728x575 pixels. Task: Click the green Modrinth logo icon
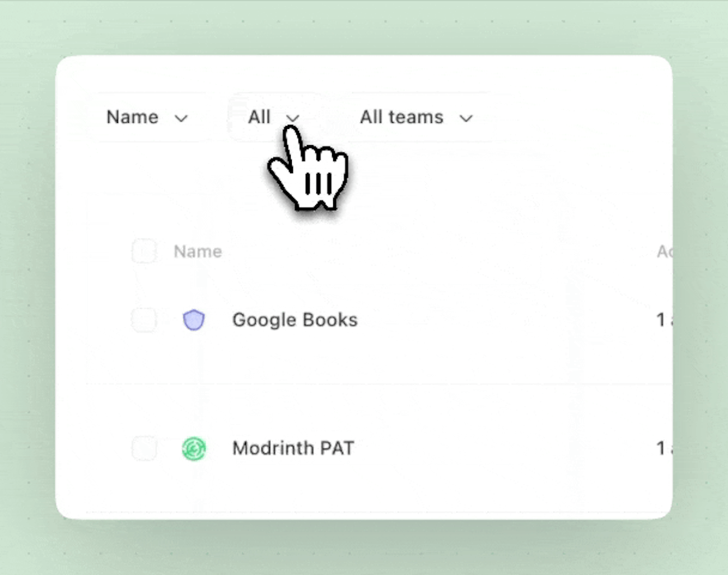194,448
